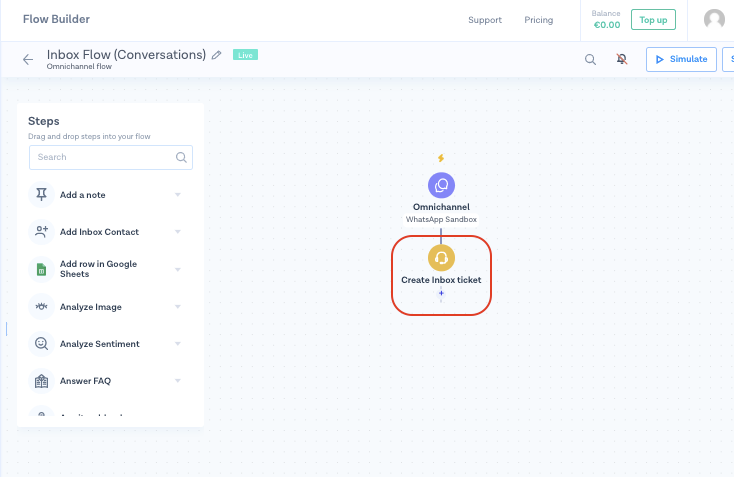Screen dimensions: 734x477
Task: Select the Omnichannel trigger node icon
Action: [x=441, y=185]
